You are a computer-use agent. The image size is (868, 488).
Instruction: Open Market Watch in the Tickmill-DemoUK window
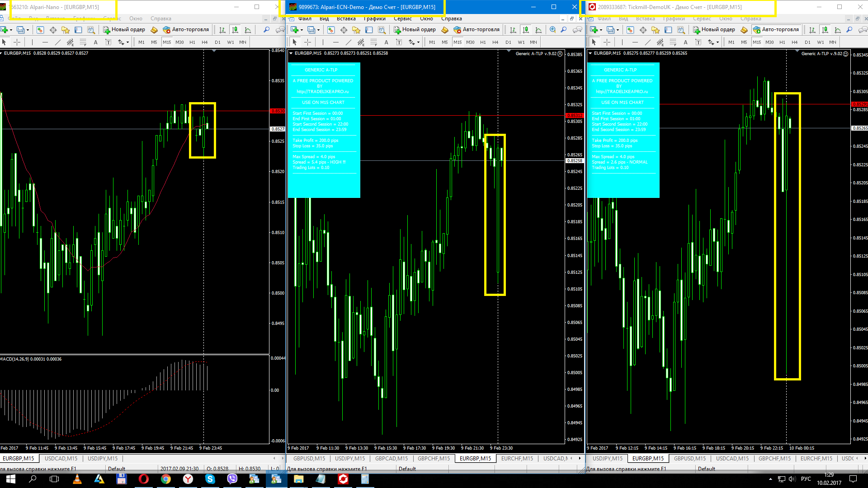[630, 30]
